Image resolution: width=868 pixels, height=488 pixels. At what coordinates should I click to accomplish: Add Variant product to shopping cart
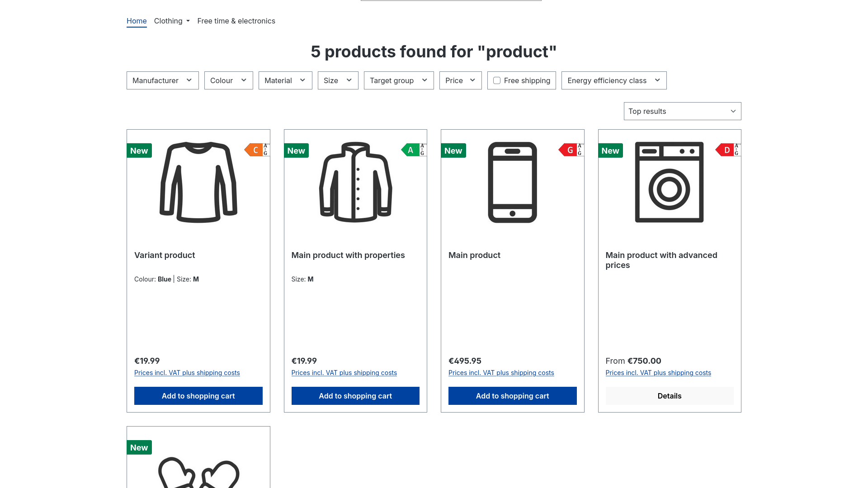(198, 396)
